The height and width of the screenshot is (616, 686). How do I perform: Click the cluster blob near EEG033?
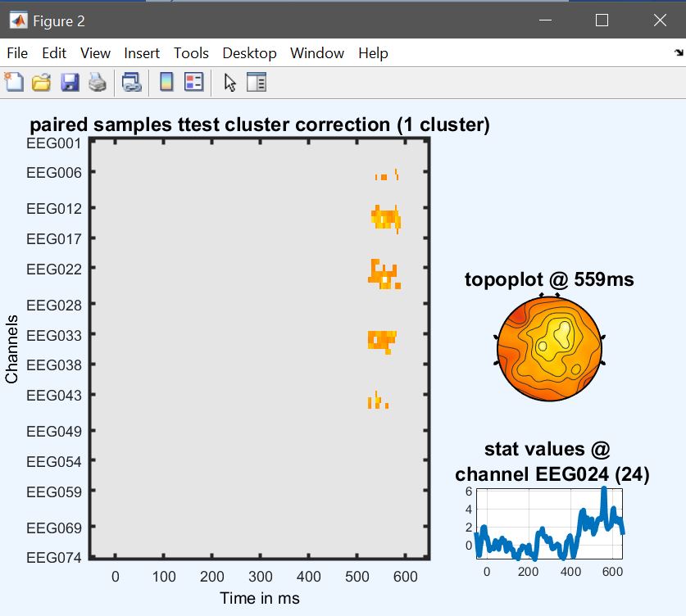coord(382,342)
